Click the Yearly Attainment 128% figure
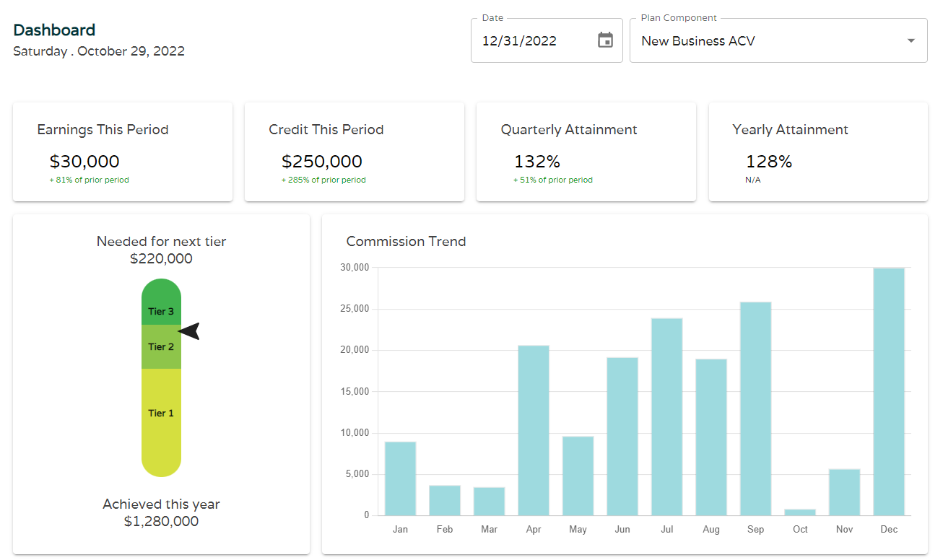The image size is (943, 560). pyautogui.click(x=768, y=161)
